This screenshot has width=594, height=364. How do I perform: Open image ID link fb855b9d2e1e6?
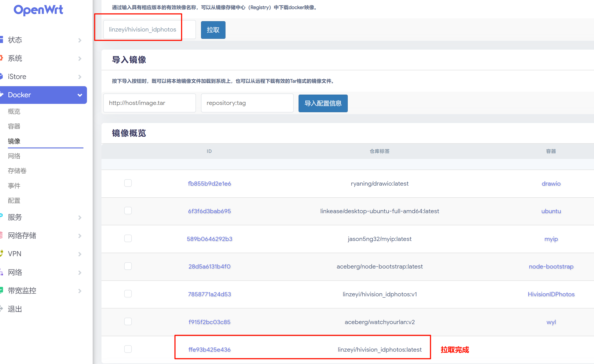coord(209,184)
